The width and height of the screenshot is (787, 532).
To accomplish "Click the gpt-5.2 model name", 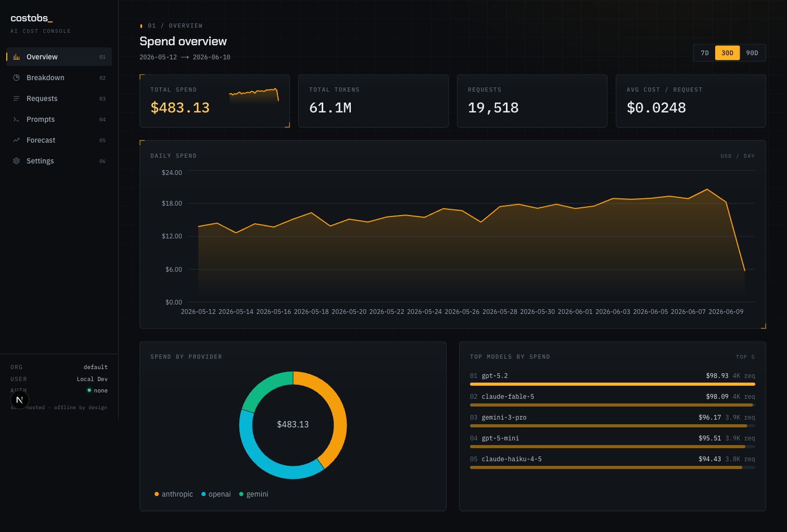I will (494, 376).
